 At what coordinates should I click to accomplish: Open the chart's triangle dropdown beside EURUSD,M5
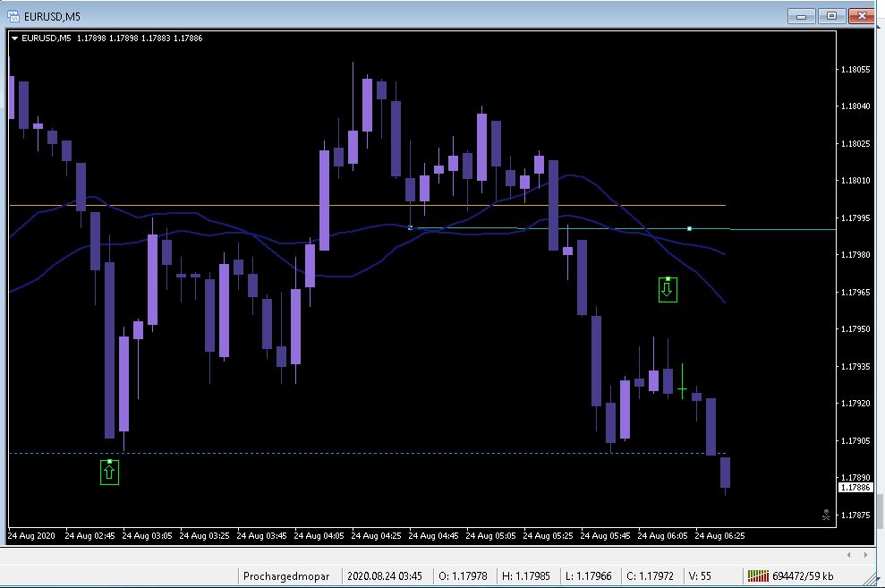[x=14, y=38]
